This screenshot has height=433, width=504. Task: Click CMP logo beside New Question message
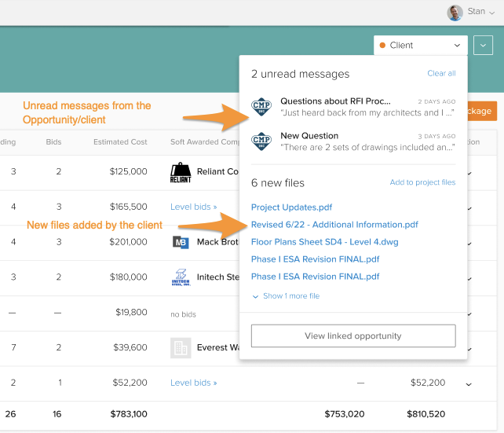(x=261, y=141)
